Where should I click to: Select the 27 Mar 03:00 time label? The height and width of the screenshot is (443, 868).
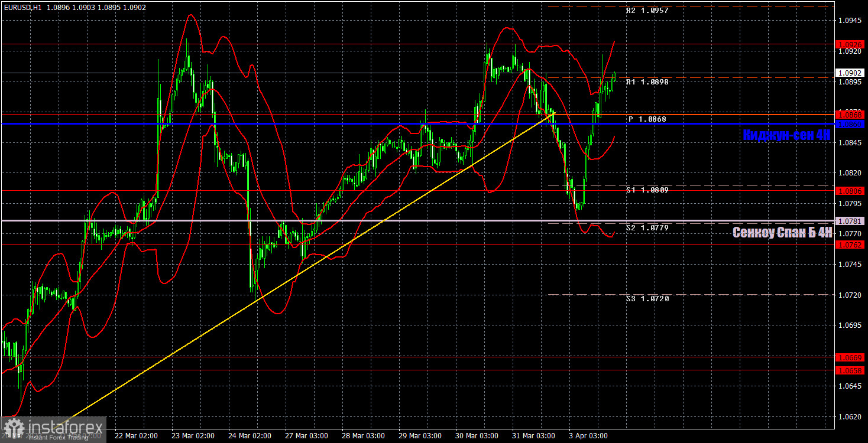click(306, 436)
